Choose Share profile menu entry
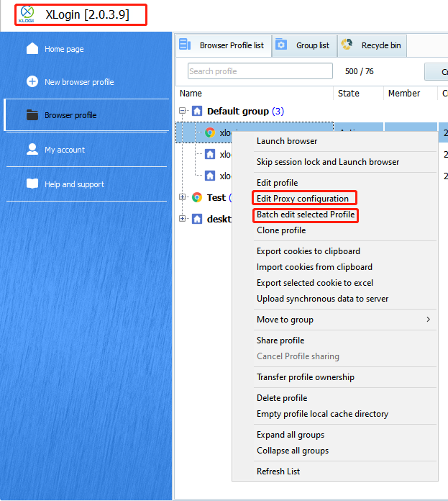448x501 pixels. [280, 340]
